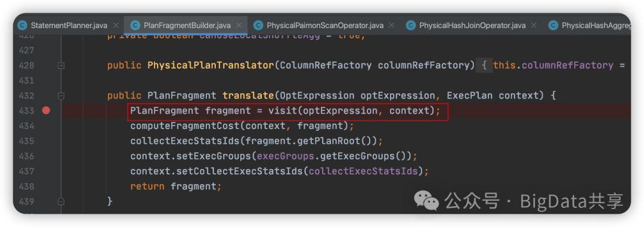Click the PlanFragmentBuilder.java class icon
Viewport: 644px width, 227px height.
pyautogui.click(x=135, y=26)
